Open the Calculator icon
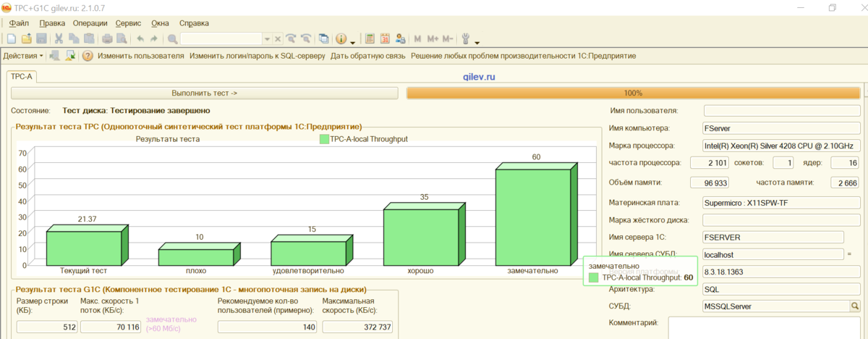 tap(370, 38)
